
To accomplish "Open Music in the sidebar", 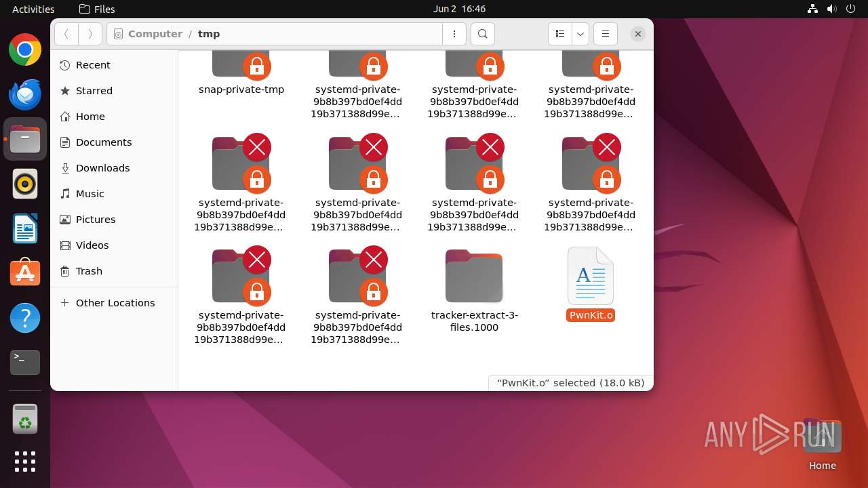I will click(114, 194).
